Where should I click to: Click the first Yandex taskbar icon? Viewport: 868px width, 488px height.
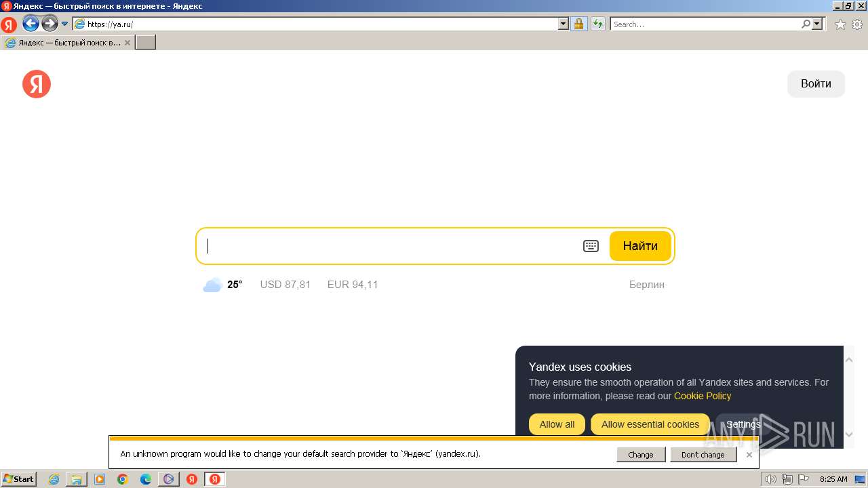192,479
